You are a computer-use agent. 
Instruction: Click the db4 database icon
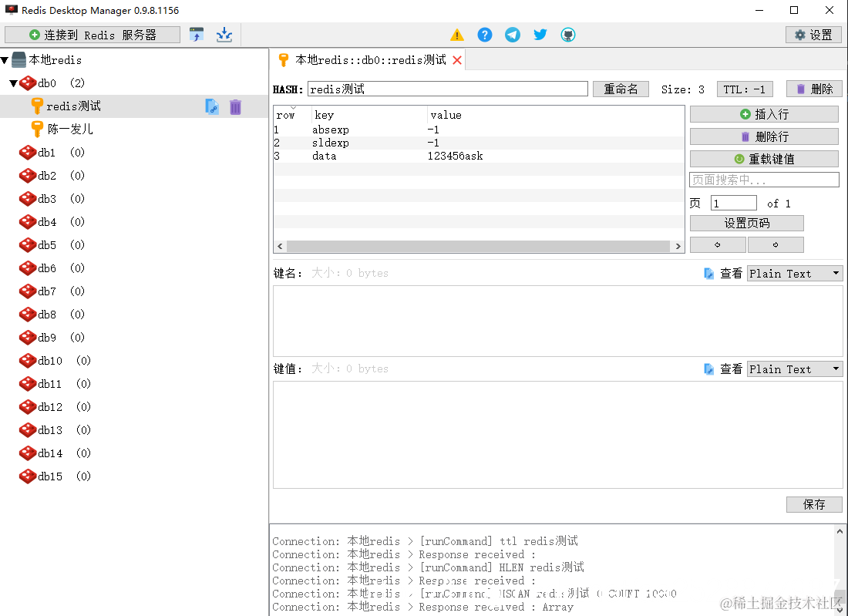point(28,222)
